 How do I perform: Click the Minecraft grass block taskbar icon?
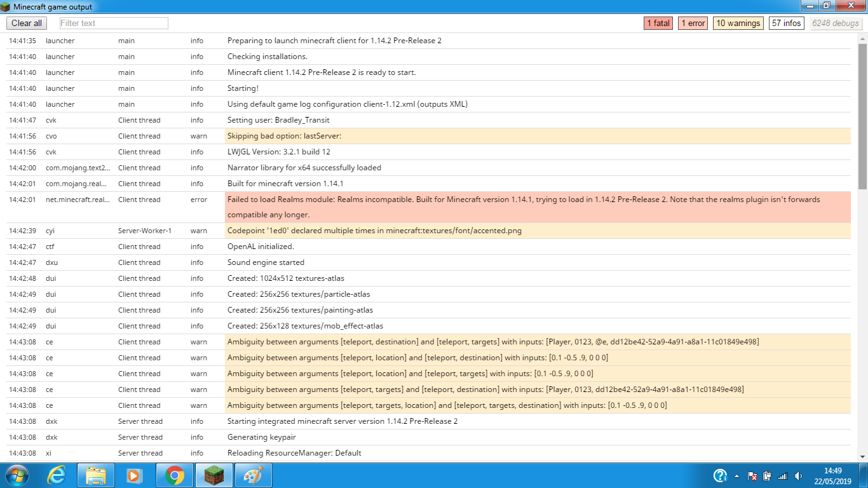point(214,475)
